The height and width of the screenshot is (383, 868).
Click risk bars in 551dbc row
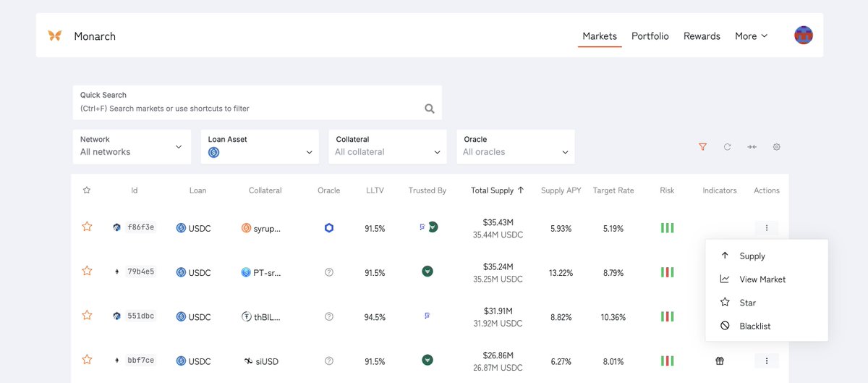[667, 316]
